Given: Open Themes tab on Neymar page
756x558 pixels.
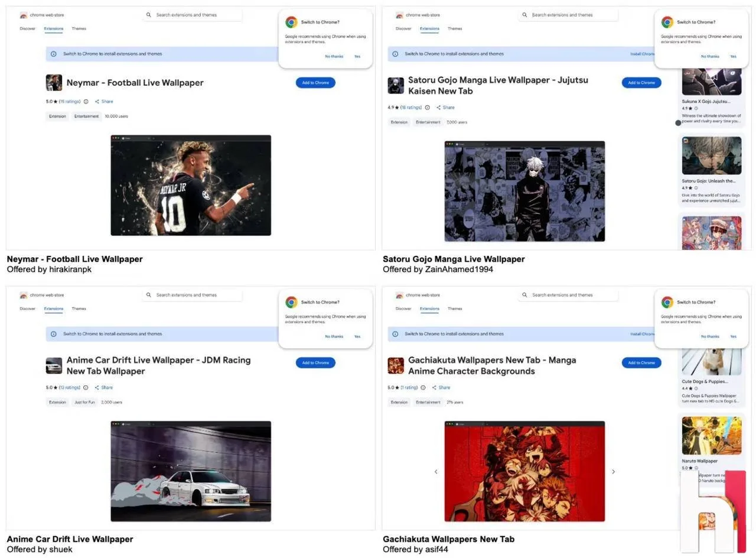Looking at the screenshot, I should coord(79,28).
